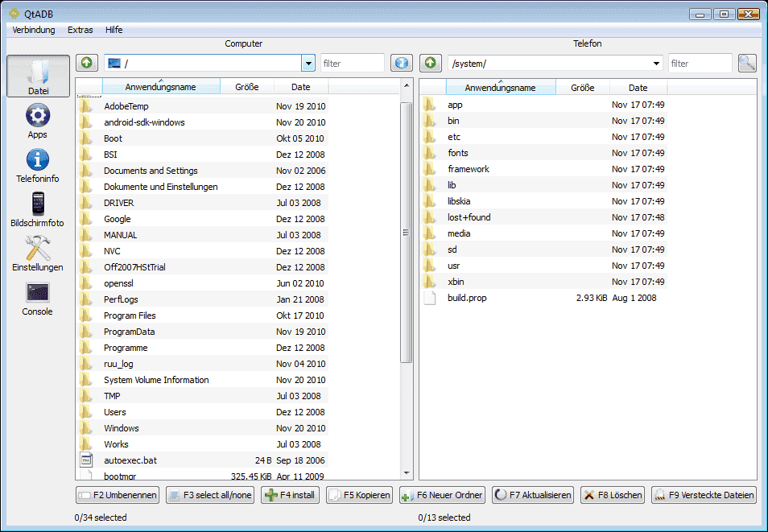This screenshot has width=768, height=532.
Task: Click F3 select all/none button
Action: click(211, 495)
